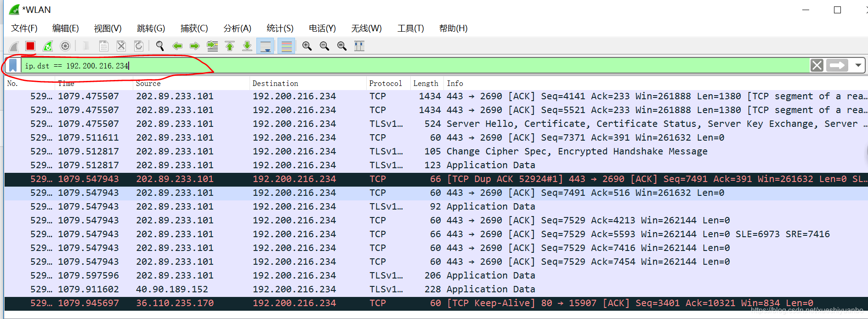Image resolution: width=868 pixels, height=319 pixels.
Task: Select the row with source 40.90.189.152
Action: (x=436, y=289)
